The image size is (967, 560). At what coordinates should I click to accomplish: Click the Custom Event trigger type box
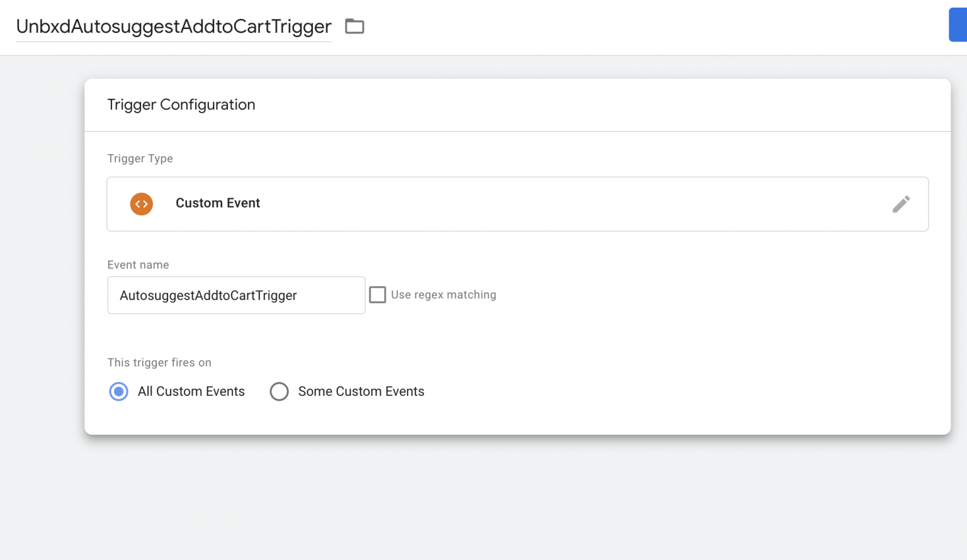(517, 204)
